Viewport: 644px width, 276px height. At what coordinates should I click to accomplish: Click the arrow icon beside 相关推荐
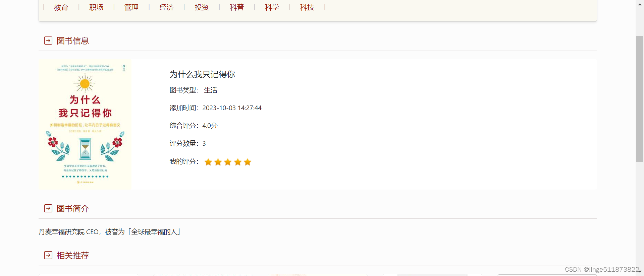pos(48,255)
